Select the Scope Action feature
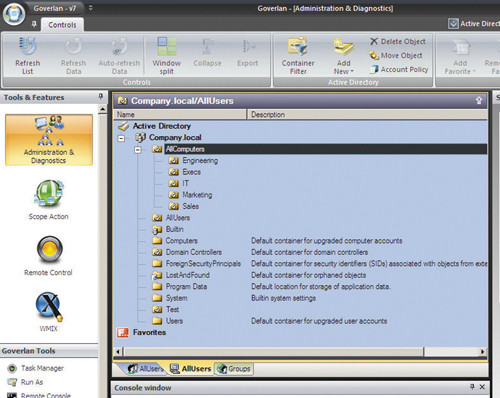This screenshot has height=398, width=500. coord(49,200)
